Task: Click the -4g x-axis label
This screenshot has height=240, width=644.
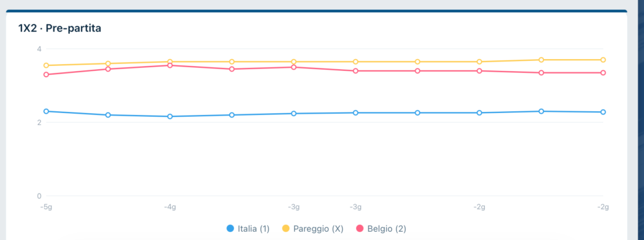Action: click(x=170, y=207)
